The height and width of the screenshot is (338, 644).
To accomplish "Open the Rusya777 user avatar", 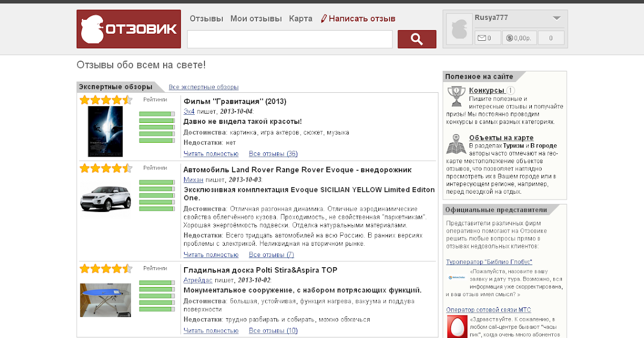I will (458, 29).
